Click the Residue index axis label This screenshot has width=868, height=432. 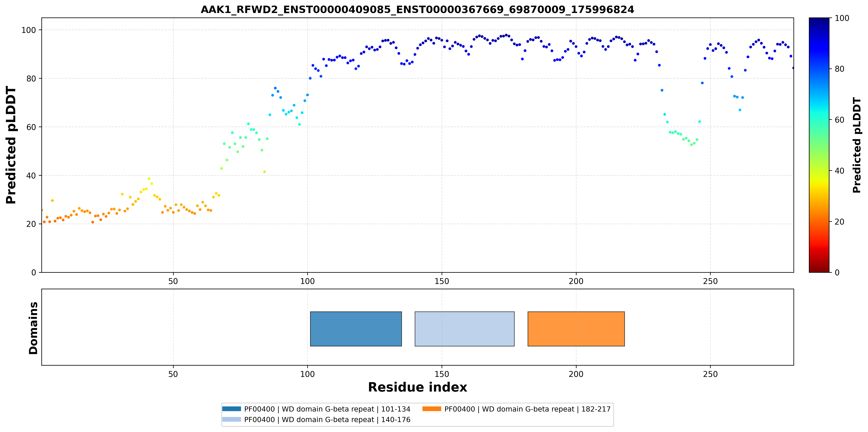[418, 387]
